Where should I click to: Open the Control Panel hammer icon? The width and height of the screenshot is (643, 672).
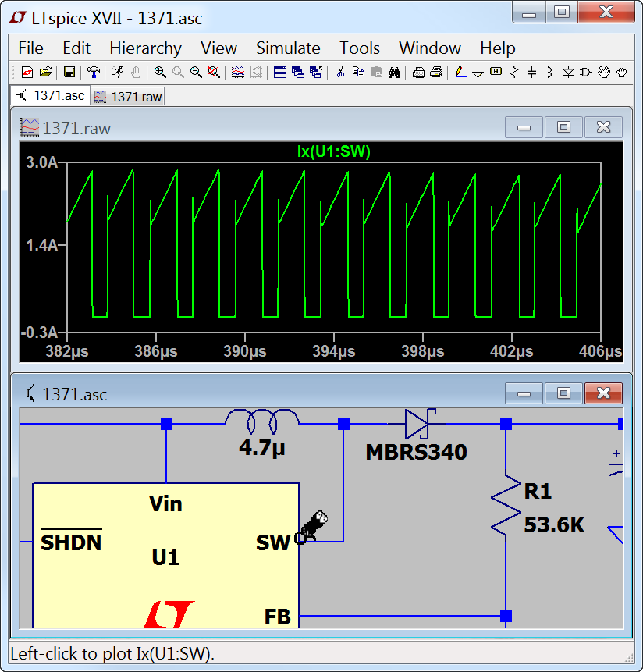94,73
